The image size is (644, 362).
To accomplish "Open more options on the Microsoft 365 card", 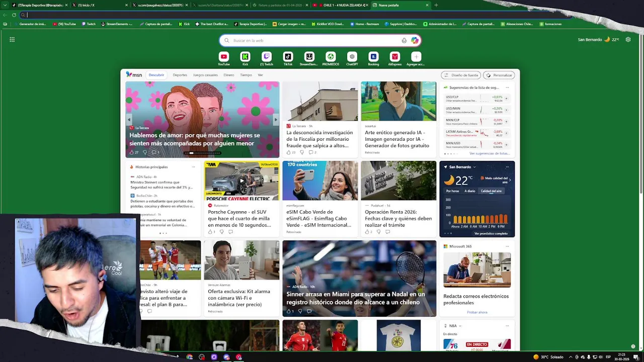I will pos(507,246).
